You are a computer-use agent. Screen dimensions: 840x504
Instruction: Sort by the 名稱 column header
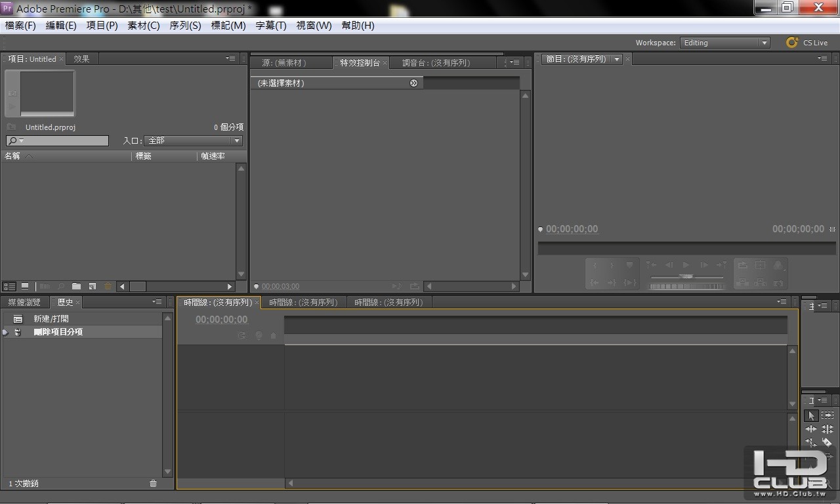point(12,156)
